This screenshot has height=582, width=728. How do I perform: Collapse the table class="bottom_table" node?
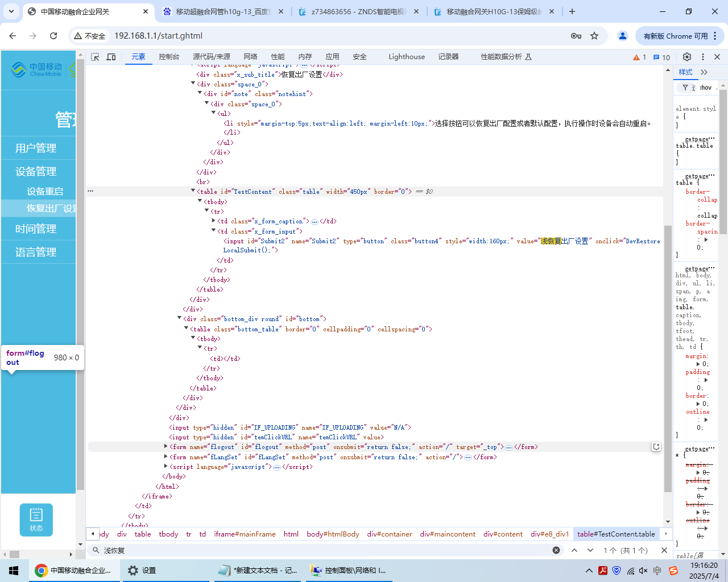coord(186,329)
